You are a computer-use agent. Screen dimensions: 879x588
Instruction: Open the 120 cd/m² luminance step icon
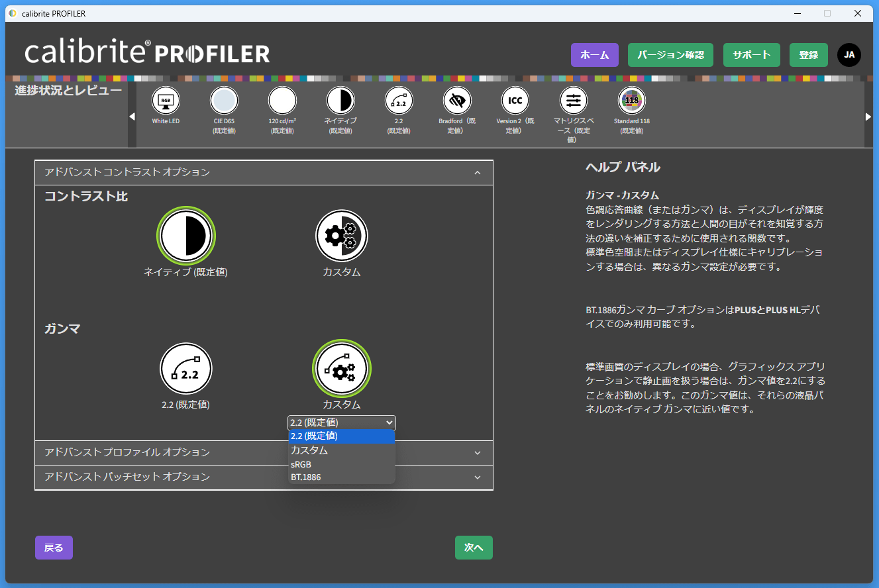tap(282, 101)
